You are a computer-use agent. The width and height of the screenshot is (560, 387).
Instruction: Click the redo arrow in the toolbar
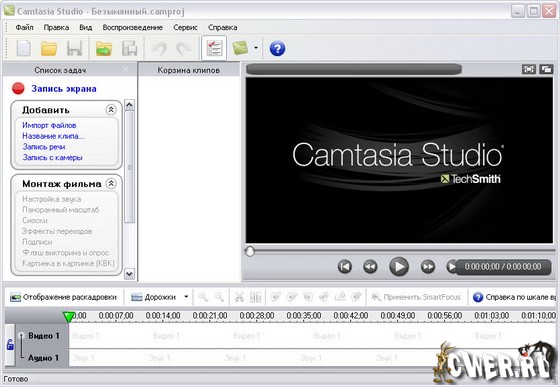pyautogui.click(x=184, y=48)
